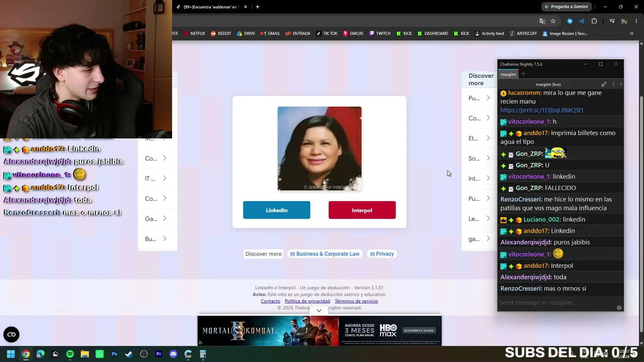Click the 'Pregunta a Gemini' button
The width and height of the screenshot is (644, 362).
coord(566,7)
